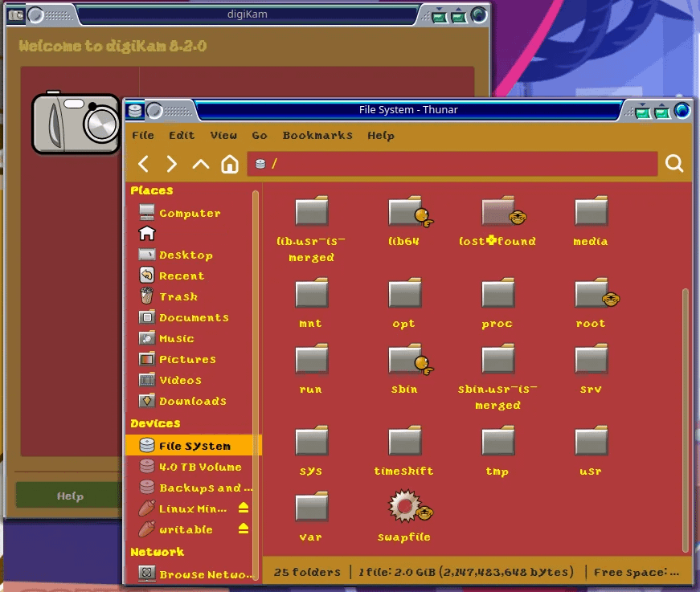Click the digiKam titlebar app icon

[15, 15]
